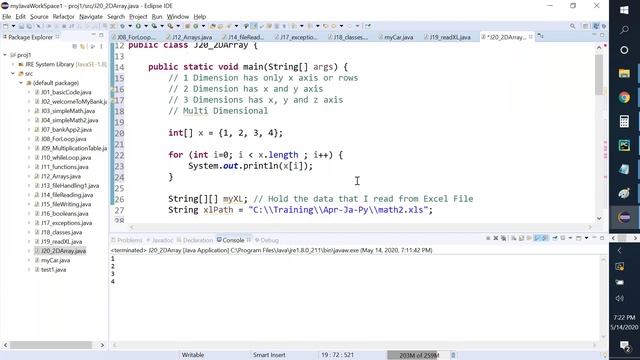Open the Open Console dropdown arrow
The image size is (640, 360).
pyautogui.click(x=587, y=238)
